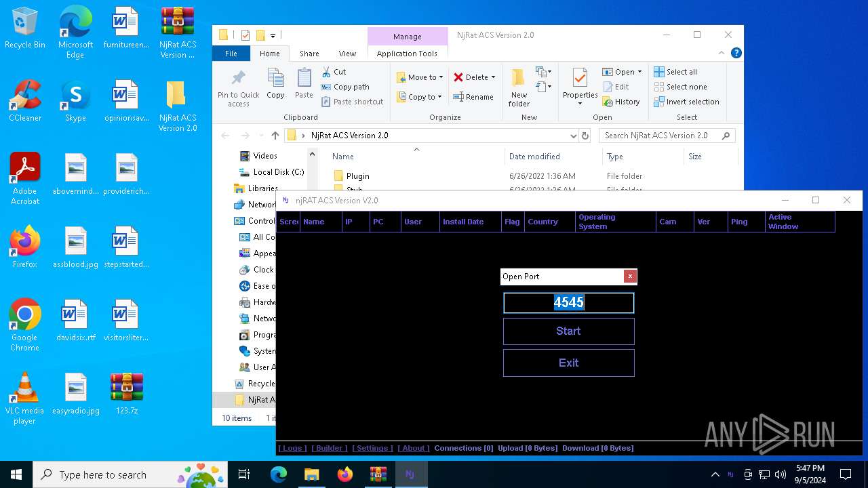Open Explorer Help icon

[736, 53]
